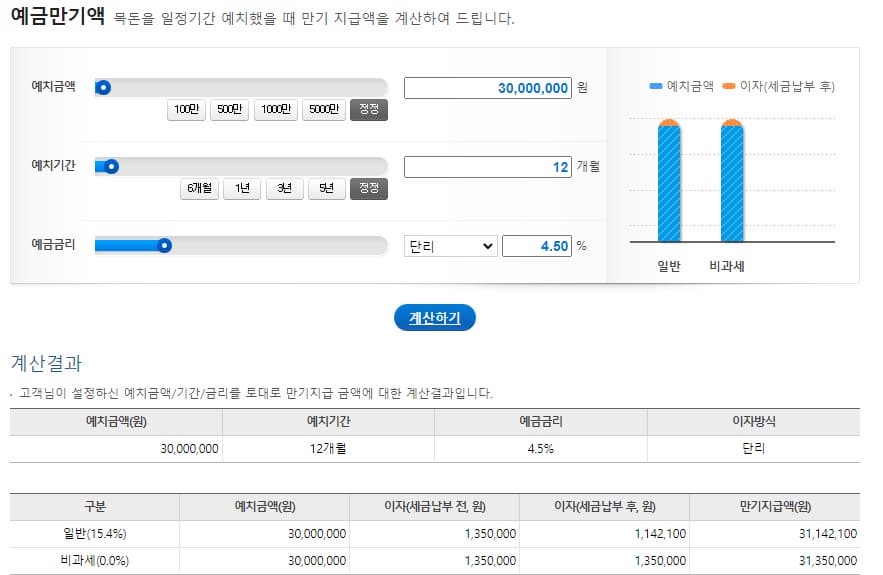Screen dimensions: 883x575
Task: Select the 1년 period button
Action: click(x=242, y=188)
